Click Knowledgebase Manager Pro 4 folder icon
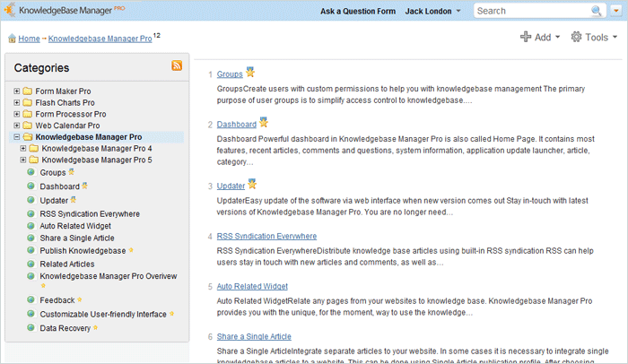 click(34, 149)
